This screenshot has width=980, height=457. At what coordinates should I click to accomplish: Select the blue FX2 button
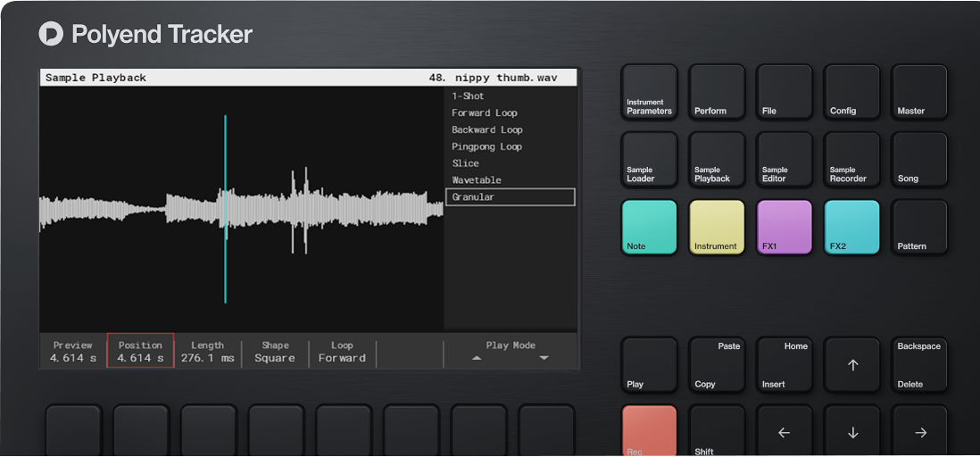(x=851, y=227)
